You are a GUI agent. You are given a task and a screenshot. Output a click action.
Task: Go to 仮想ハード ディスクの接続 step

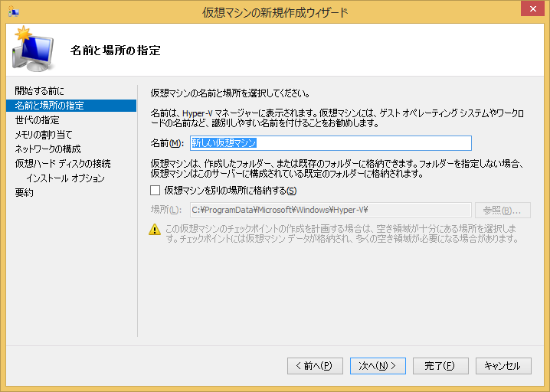pyautogui.click(x=62, y=163)
